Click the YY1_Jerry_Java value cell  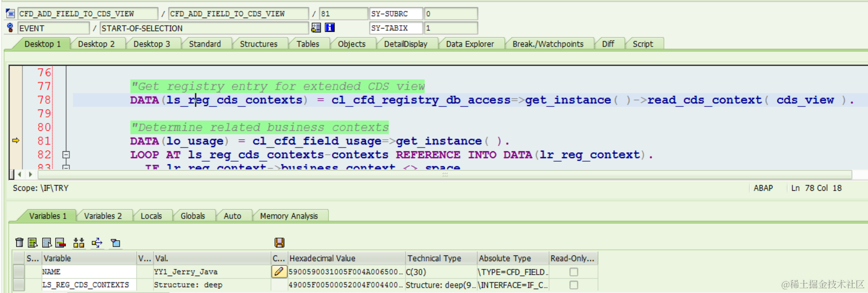[x=211, y=272]
